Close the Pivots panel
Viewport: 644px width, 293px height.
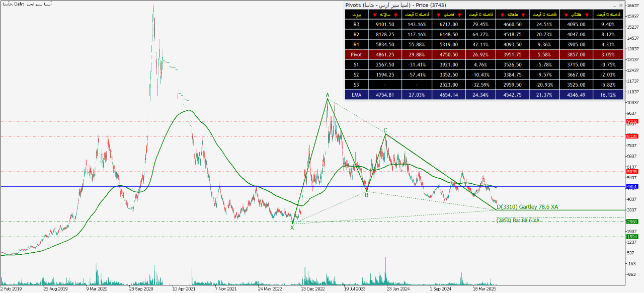coord(620,5)
